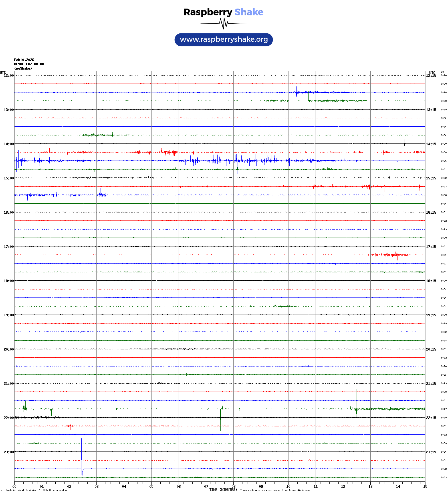Click the large blue spike after 23:00
Viewport: 448px width, 494px height.
(x=82, y=459)
